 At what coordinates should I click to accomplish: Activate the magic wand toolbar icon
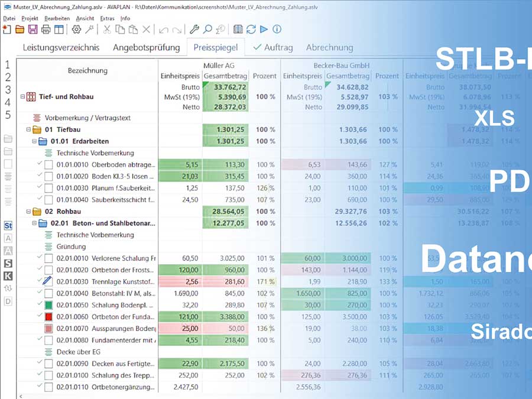click(x=90, y=30)
